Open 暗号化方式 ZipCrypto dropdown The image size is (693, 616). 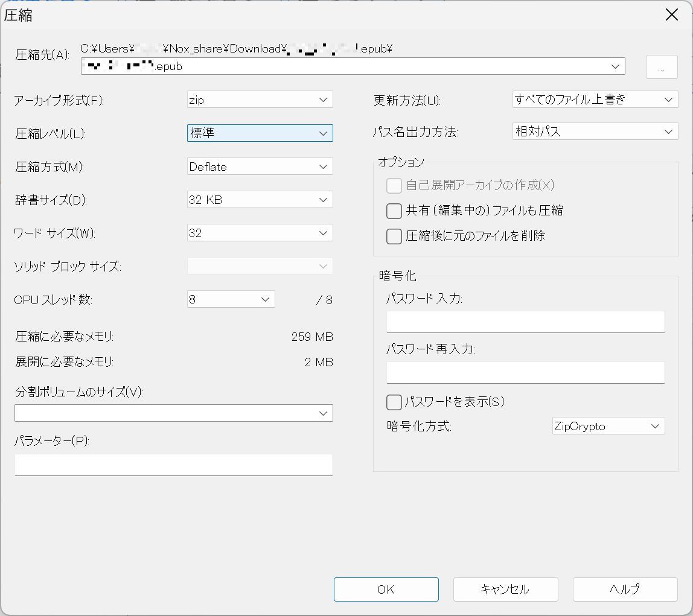pos(608,426)
